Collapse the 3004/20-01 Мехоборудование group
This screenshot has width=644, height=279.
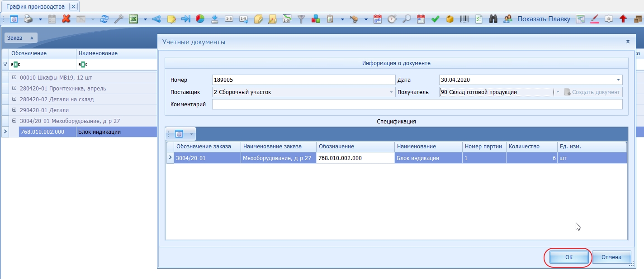[14, 121]
